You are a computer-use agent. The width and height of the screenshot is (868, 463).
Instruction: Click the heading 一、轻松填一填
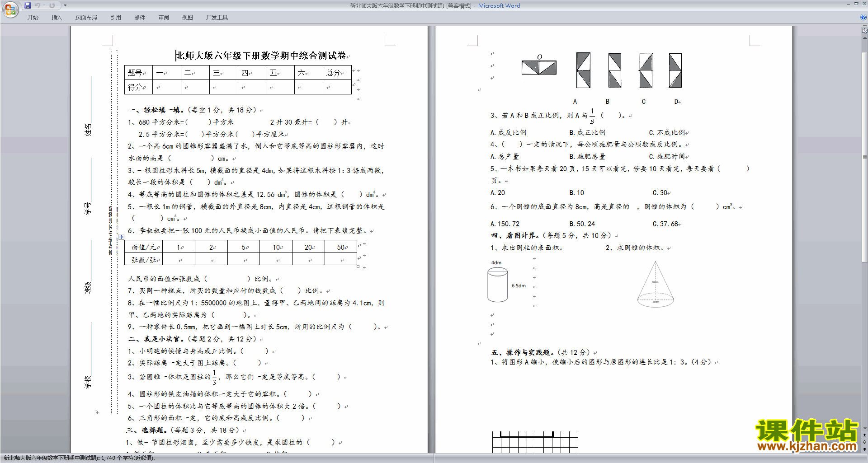point(156,110)
